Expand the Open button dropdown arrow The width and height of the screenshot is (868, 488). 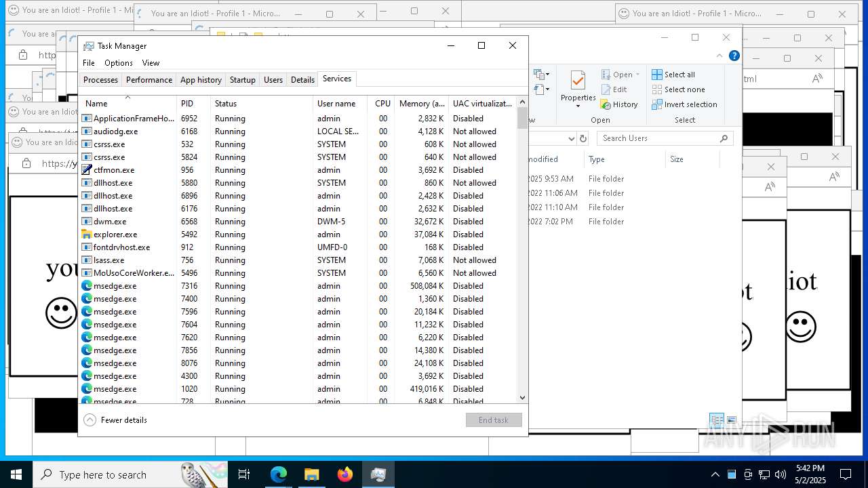pos(637,75)
